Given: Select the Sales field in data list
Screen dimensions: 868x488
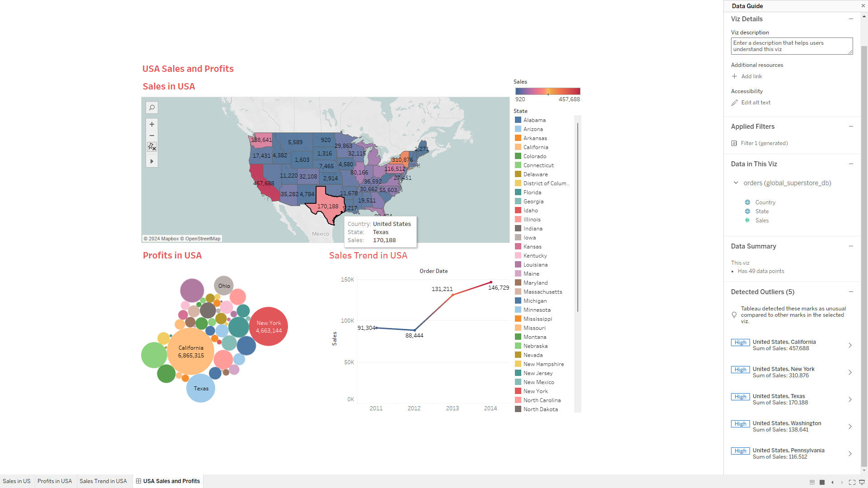Looking at the screenshot, I should (762, 221).
